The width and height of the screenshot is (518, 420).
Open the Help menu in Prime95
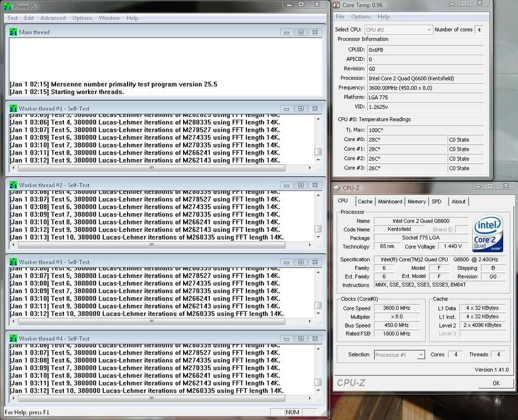[133, 18]
